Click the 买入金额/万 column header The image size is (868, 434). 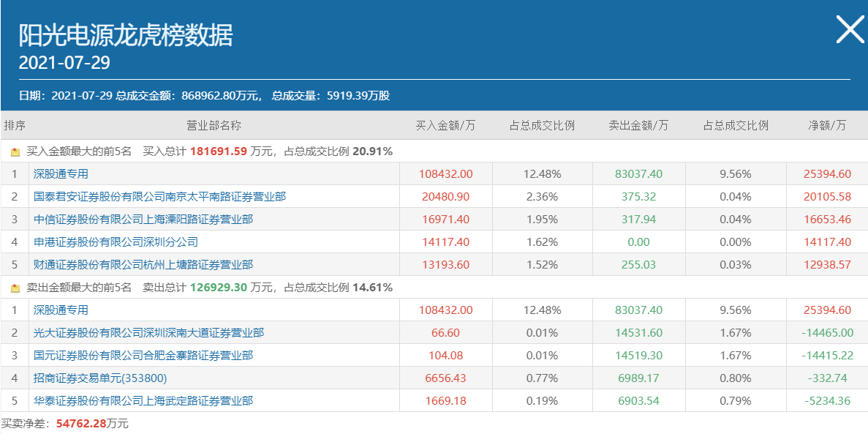click(x=445, y=125)
